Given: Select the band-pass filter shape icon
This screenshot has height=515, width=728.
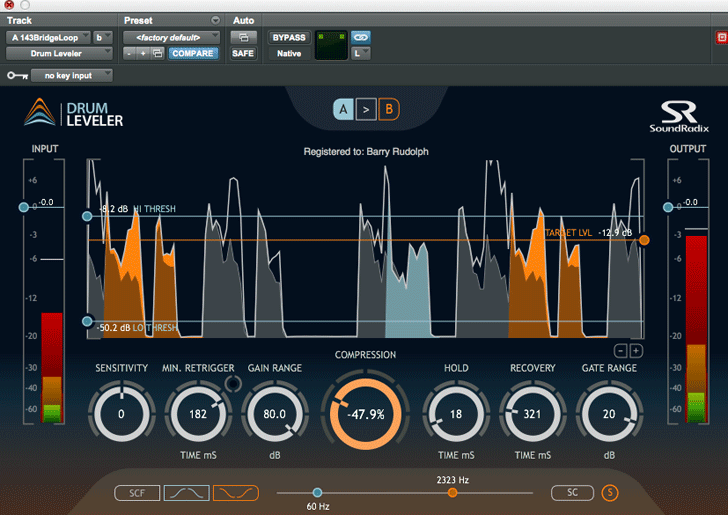Looking at the screenshot, I should [x=187, y=493].
